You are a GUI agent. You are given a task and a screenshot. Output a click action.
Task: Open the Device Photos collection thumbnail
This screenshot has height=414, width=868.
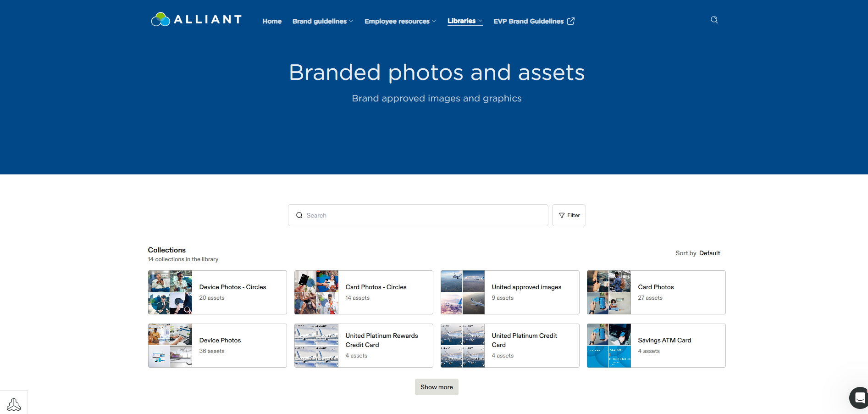(x=170, y=346)
